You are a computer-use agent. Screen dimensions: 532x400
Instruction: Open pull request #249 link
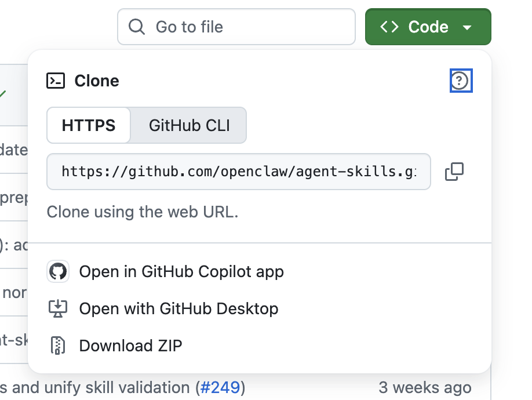click(x=220, y=387)
